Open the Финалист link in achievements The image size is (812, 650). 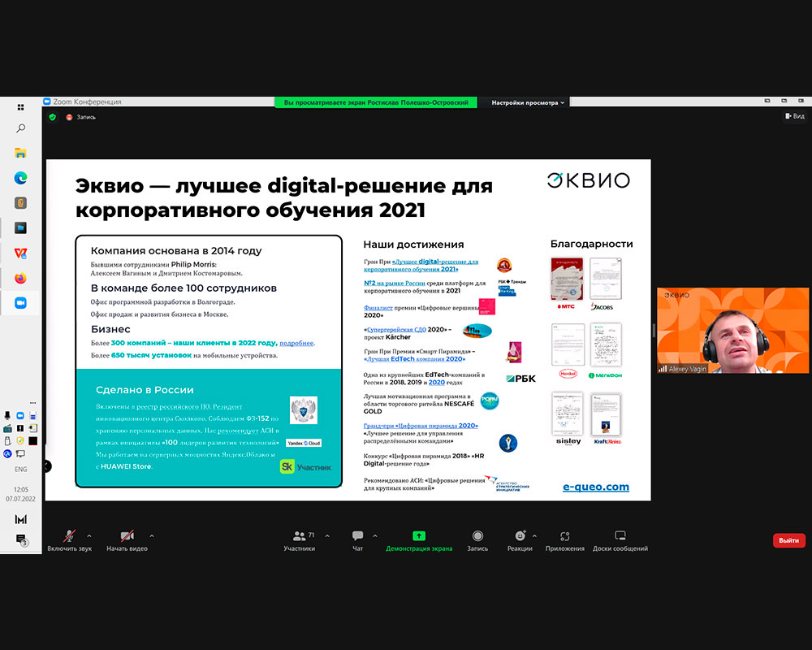coord(378,308)
